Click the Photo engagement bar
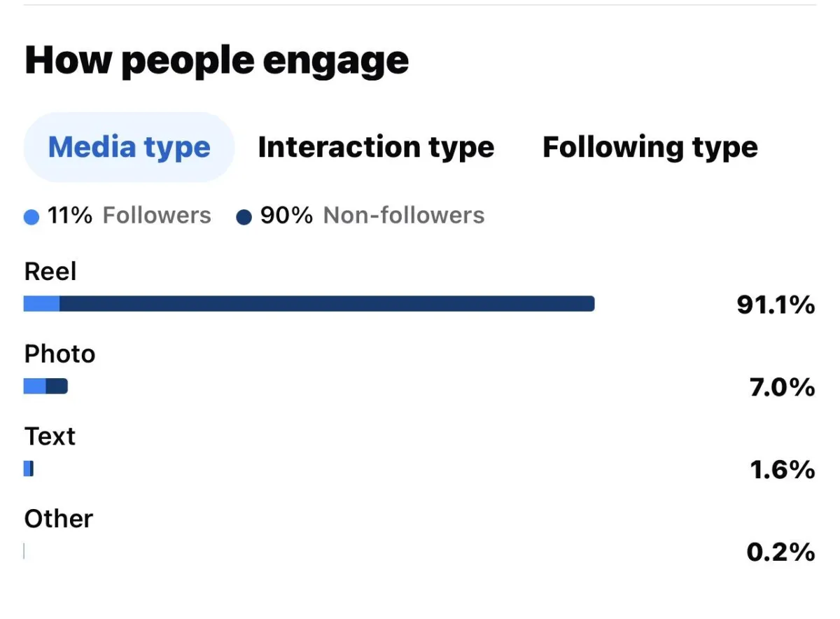This screenshot has height=619, width=840. tap(45, 386)
